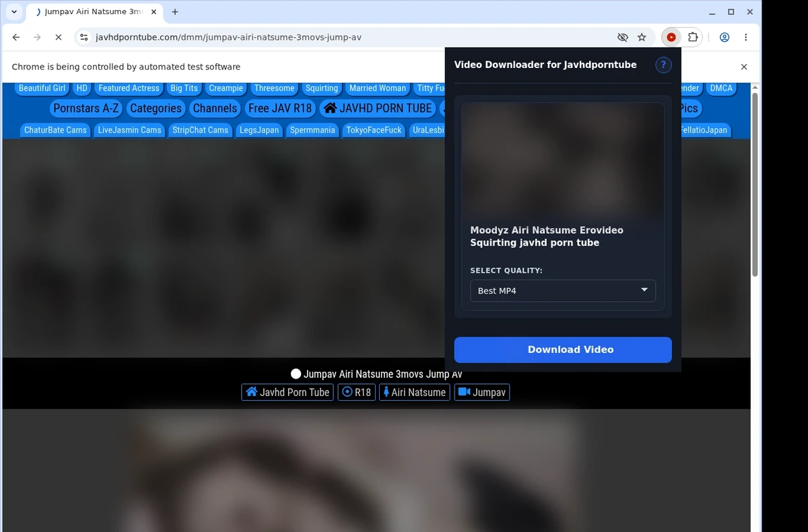This screenshot has height=532, width=808.
Task: Click the video thumbnail in downloader popup
Action: click(x=563, y=160)
